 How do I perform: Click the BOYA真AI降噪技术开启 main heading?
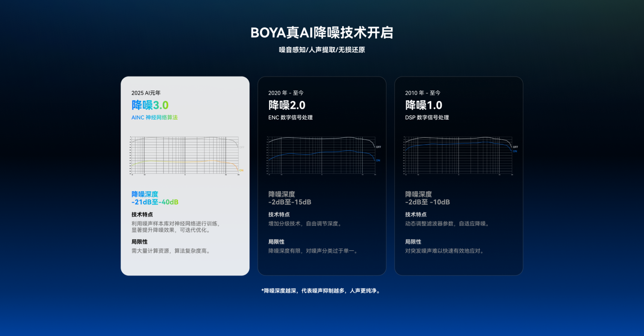point(322,33)
